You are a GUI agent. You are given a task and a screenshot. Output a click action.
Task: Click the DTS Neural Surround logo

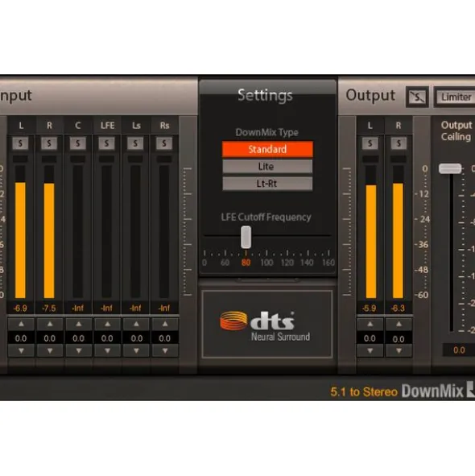pyautogui.click(x=265, y=325)
